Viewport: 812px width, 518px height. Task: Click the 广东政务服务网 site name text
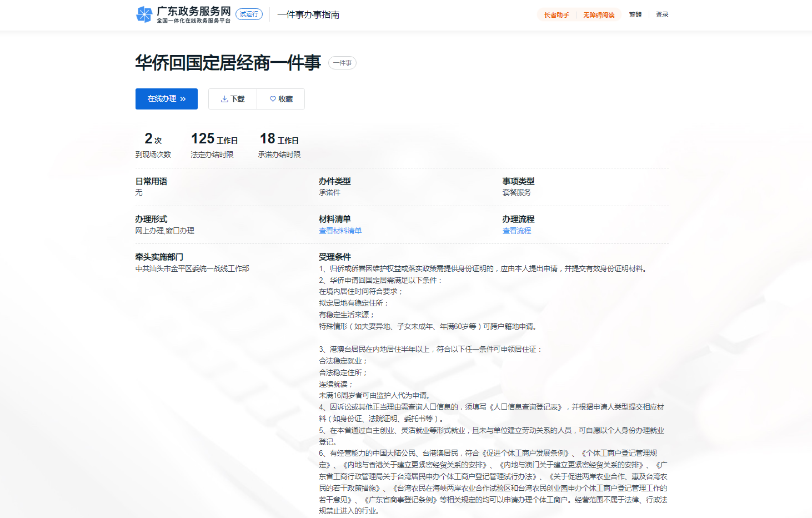click(x=193, y=11)
